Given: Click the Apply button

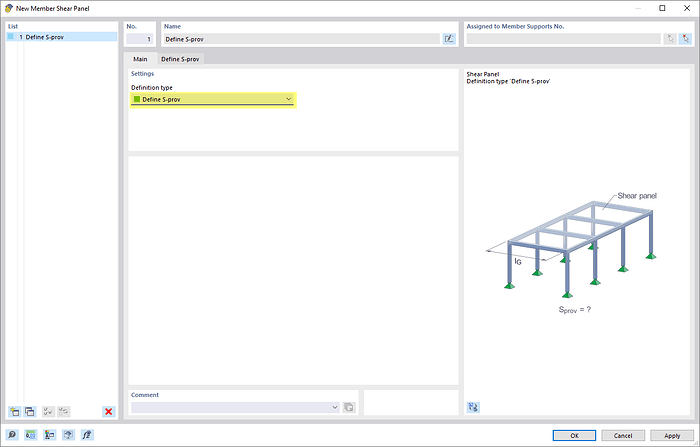Looking at the screenshot, I should point(671,435).
